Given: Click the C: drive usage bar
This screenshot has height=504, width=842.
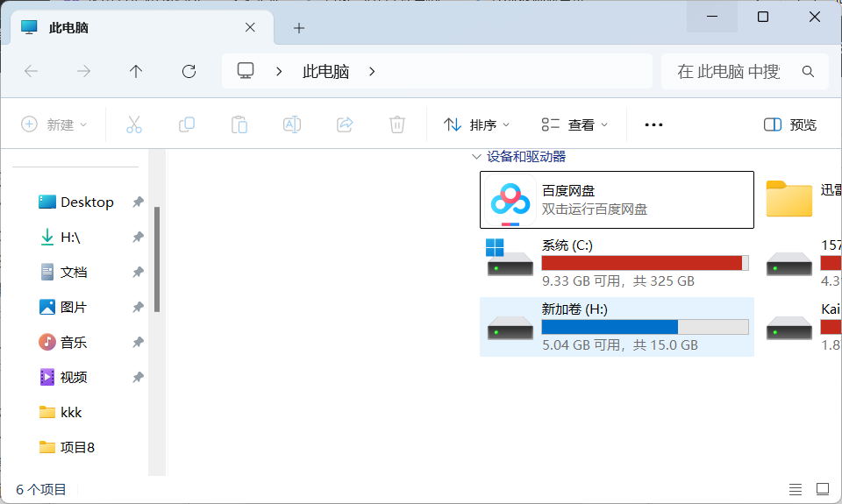Looking at the screenshot, I should tap(645, 263).
